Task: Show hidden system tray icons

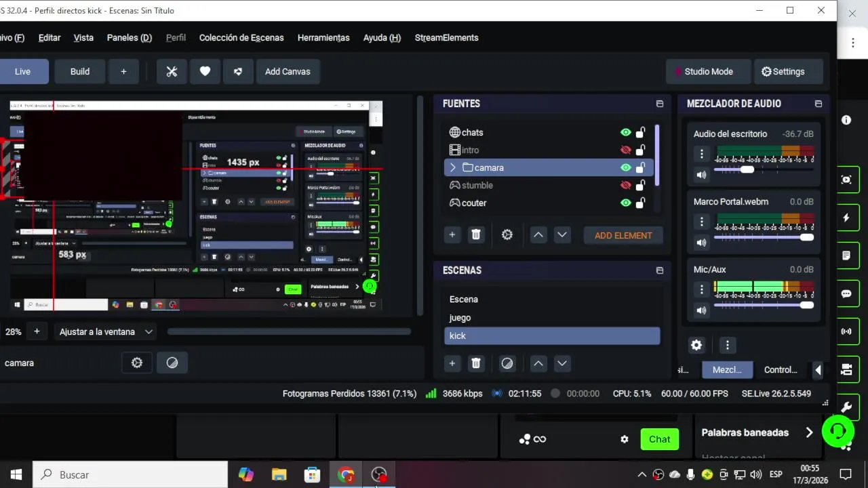Action: click(642, 474)
